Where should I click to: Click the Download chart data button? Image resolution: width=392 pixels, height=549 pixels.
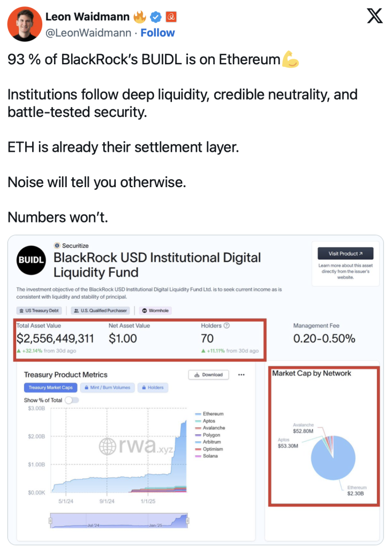coord(209,375)
